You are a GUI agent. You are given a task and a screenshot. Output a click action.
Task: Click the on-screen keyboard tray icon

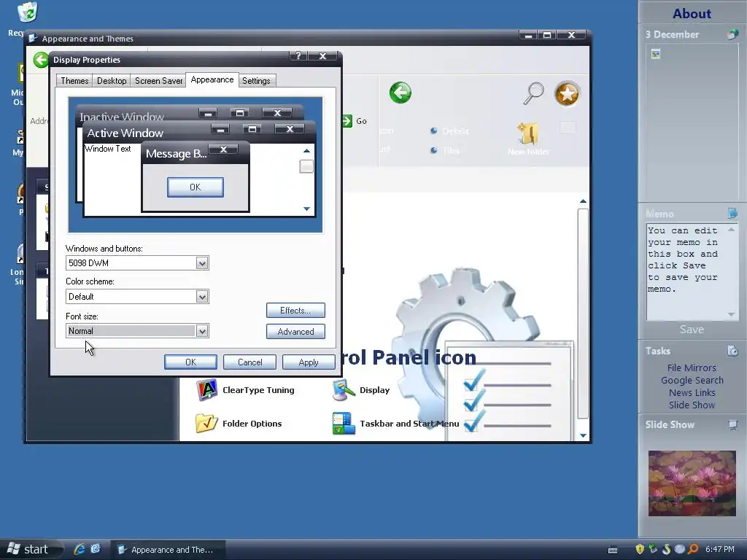pos(613,550)
